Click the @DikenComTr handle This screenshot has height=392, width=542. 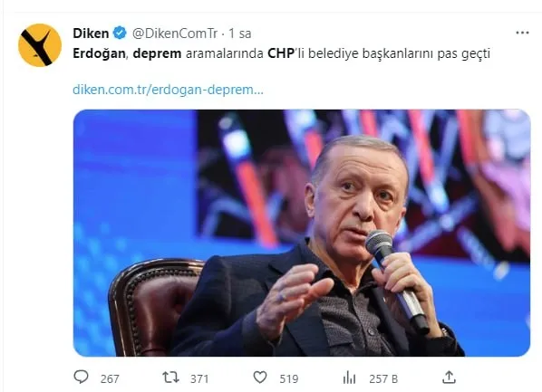[175, 33]
